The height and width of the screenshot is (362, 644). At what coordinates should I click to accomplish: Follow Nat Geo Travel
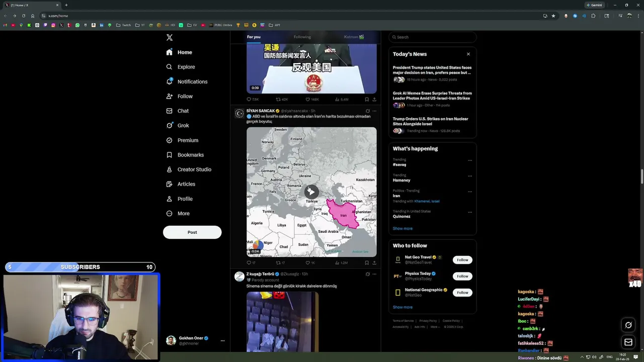coord(462,260)
